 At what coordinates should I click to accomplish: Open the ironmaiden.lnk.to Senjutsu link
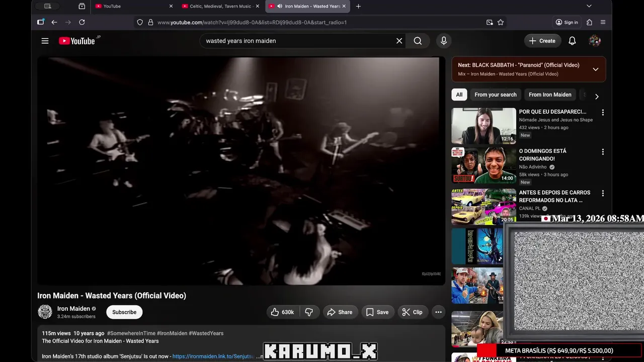(x=213, y=356)
